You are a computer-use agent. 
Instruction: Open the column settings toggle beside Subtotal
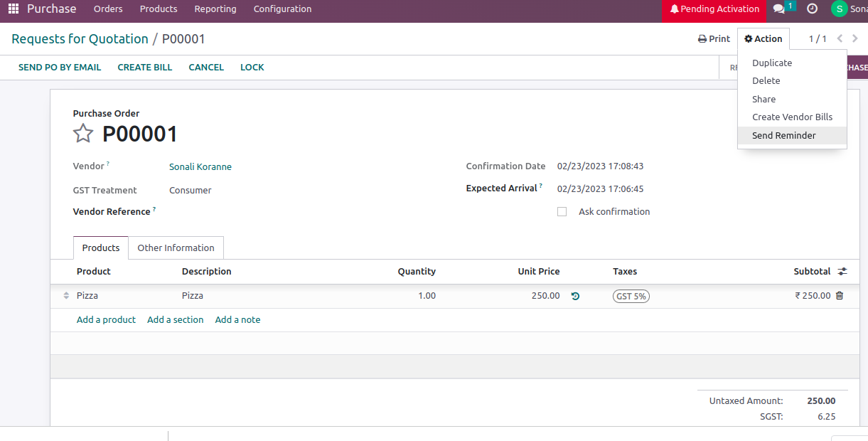click(842, 272)
